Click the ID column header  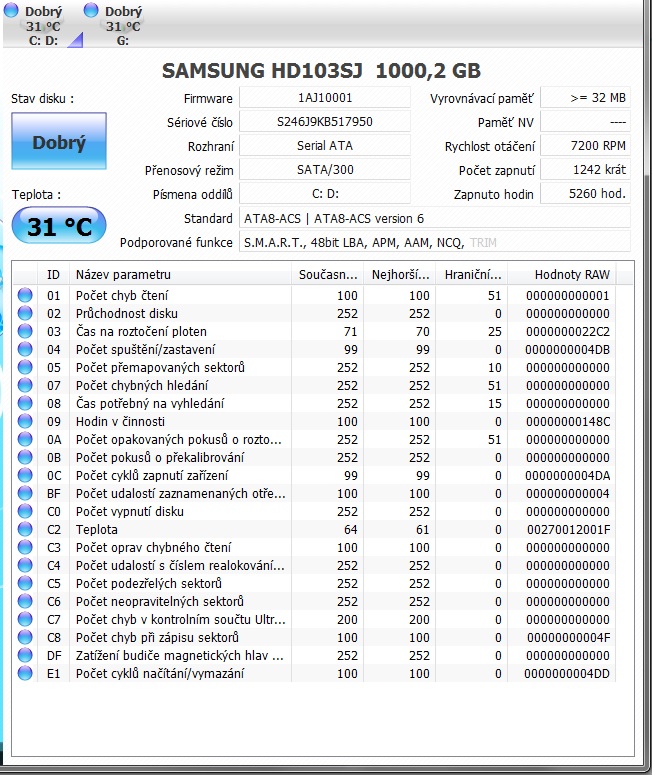point(53,274)
